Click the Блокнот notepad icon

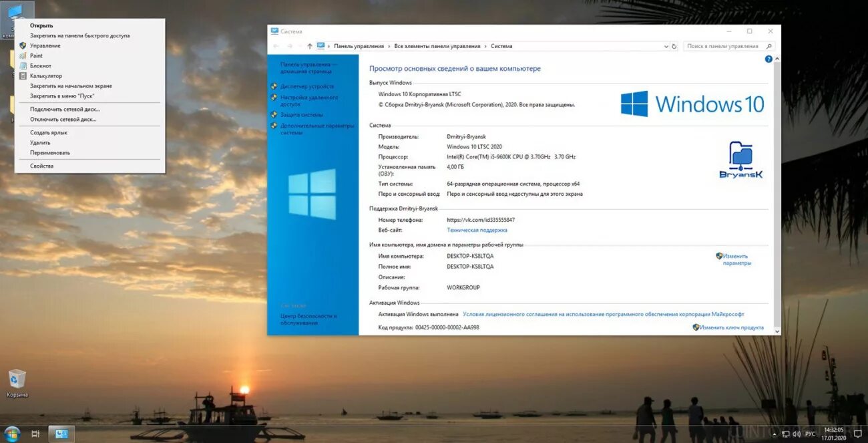pos(22,65)
